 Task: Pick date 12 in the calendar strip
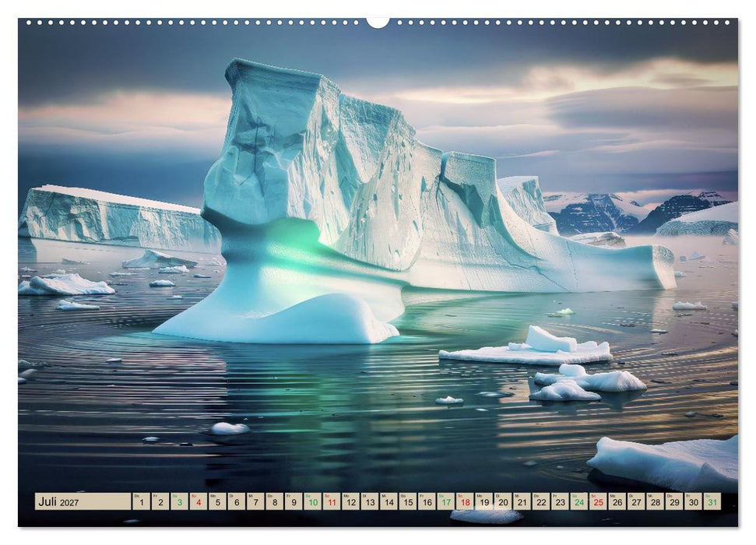tap(351, 501)
